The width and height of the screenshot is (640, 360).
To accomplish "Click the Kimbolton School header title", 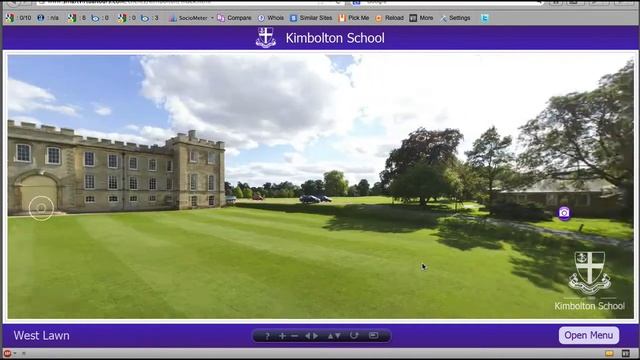I will click(x=335, y=38).
